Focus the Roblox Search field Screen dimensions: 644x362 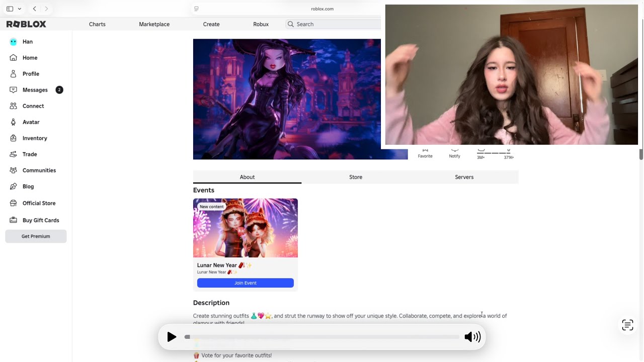point(333,24)
